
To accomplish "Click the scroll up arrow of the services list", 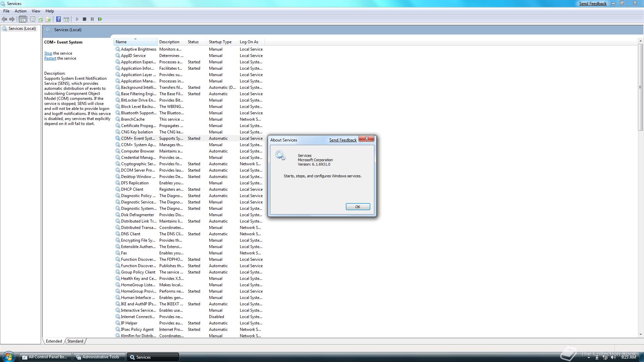I will click(x=640, y=41).
